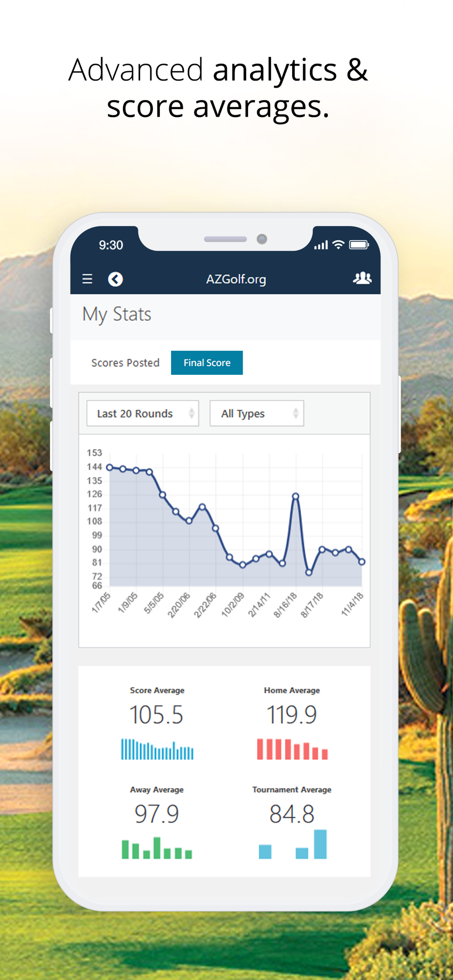453x980 pixels.
Task: Open the Away Average green bar chart
Action: [x=157, y=848]
